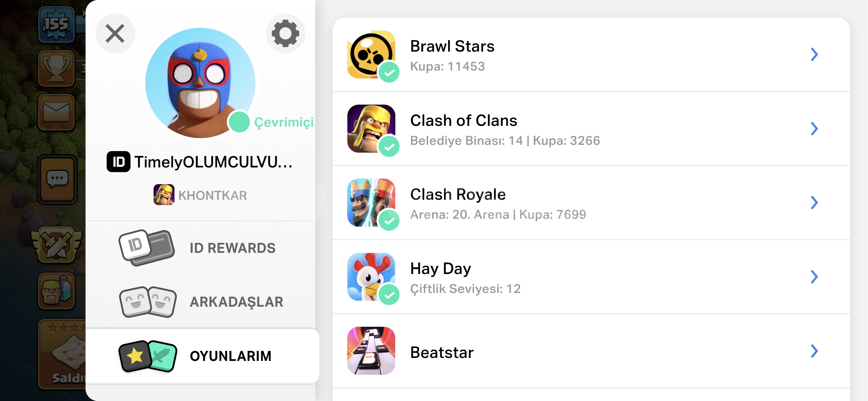
Task: Open the ID REWARDS menu item
Action: click(x=200, y=248)
